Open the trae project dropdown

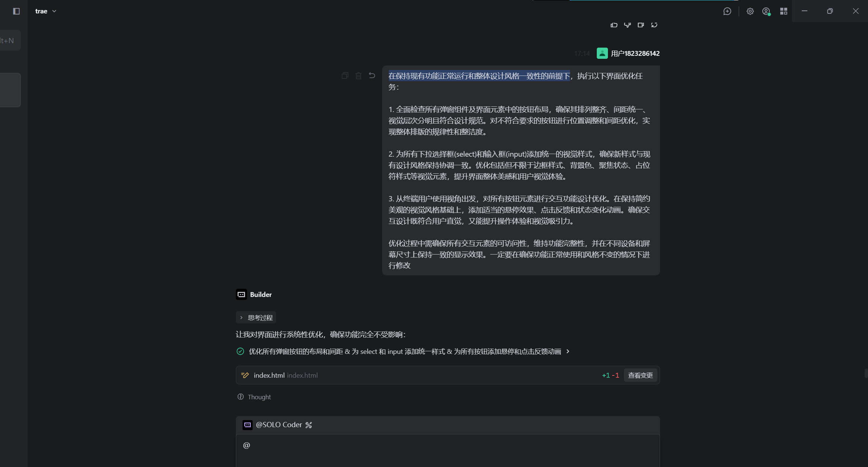45,11
